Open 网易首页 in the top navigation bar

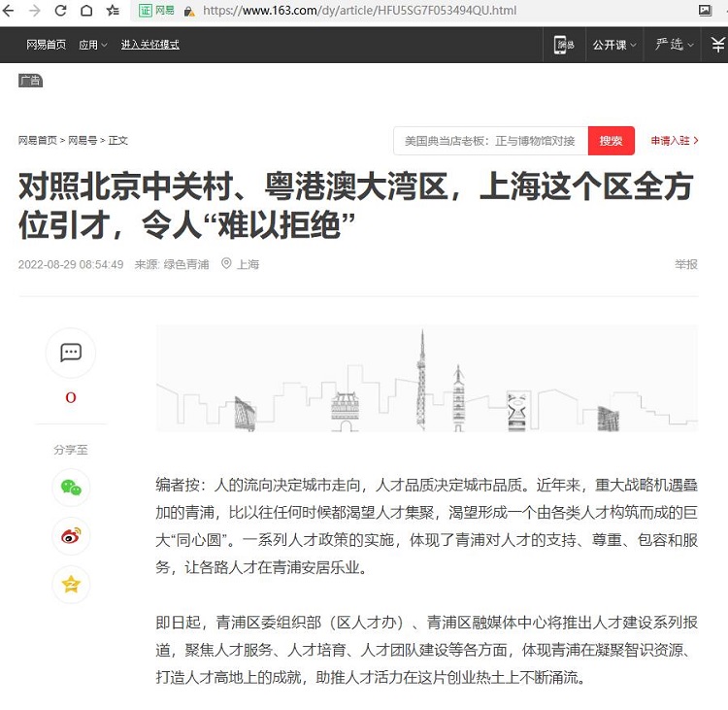46,45
